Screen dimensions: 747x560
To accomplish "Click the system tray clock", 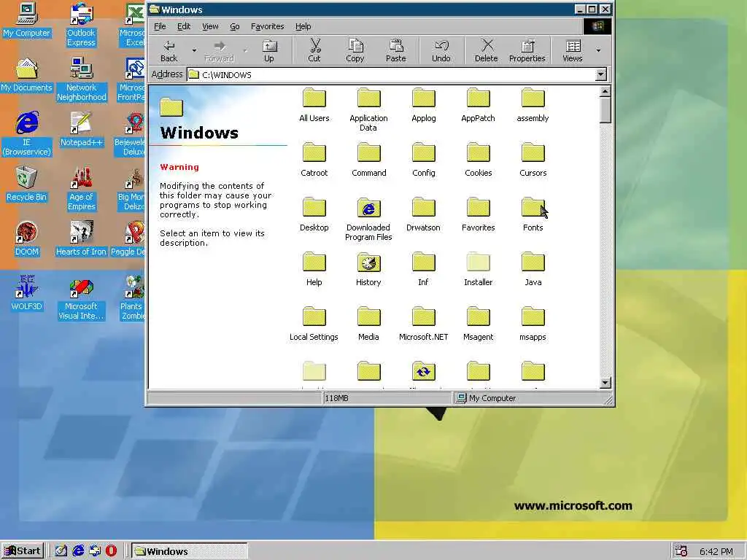I will pos(716,551).
